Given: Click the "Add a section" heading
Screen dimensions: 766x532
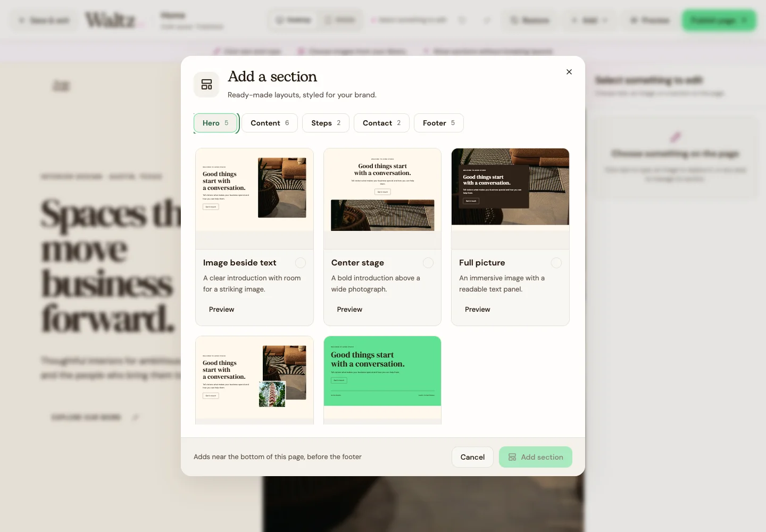Looking at the screenshot, I should point(272,77).
